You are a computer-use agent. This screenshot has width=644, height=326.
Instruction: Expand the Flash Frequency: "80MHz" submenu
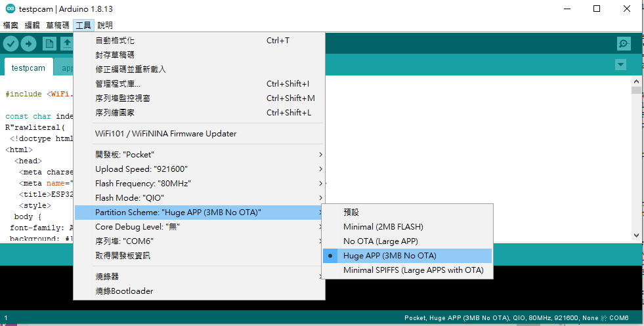point(199,184)
